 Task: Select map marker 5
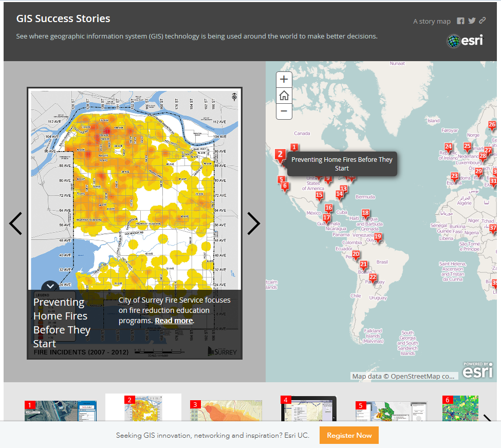click(x=281, y=180)
